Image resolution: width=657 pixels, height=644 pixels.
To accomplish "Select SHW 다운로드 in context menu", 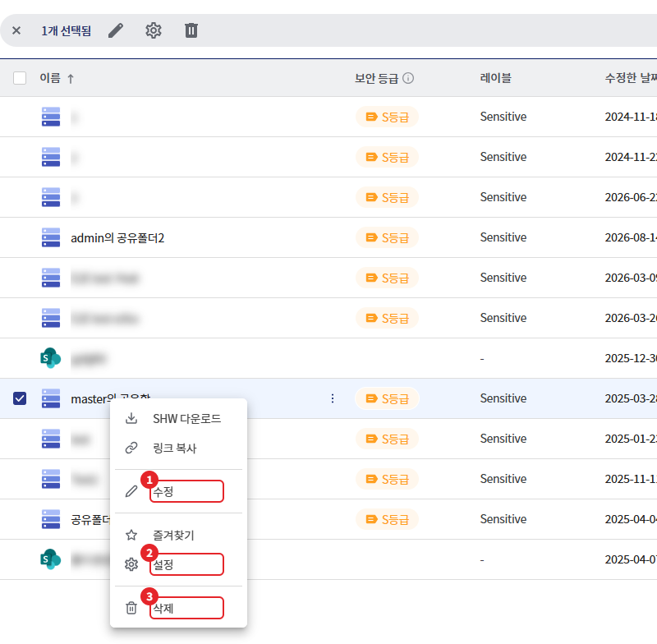I will [x=186, y=419].
